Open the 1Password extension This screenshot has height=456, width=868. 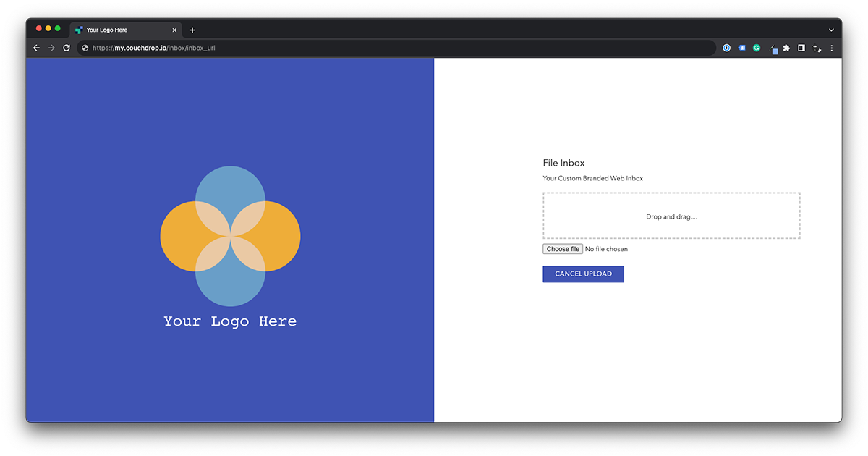click(726, 48)
